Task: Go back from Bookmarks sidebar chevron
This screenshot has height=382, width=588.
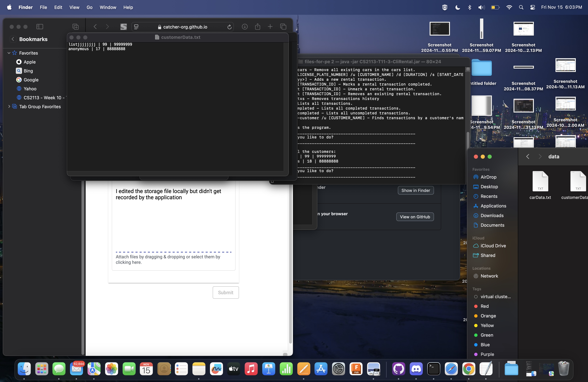Action: 13,39
